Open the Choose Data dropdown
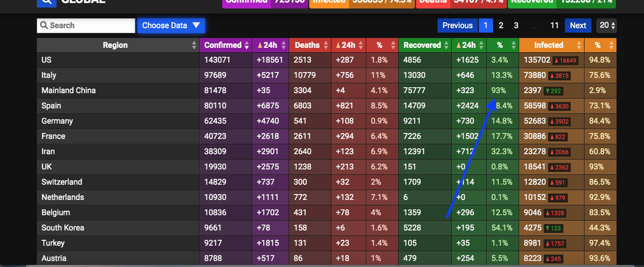Image resolution: width=644 pixels, height=267 pixels. (171, 26)
